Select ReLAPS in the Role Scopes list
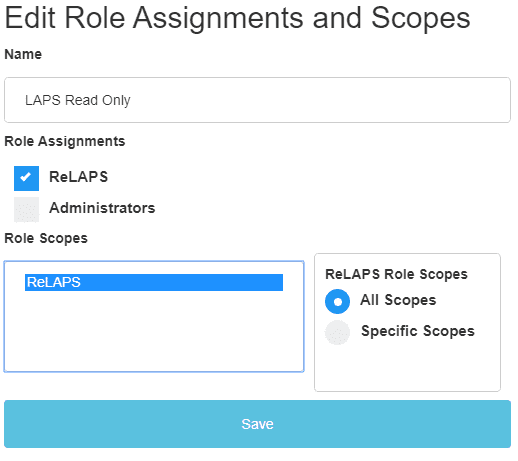 tap(154, 282)
